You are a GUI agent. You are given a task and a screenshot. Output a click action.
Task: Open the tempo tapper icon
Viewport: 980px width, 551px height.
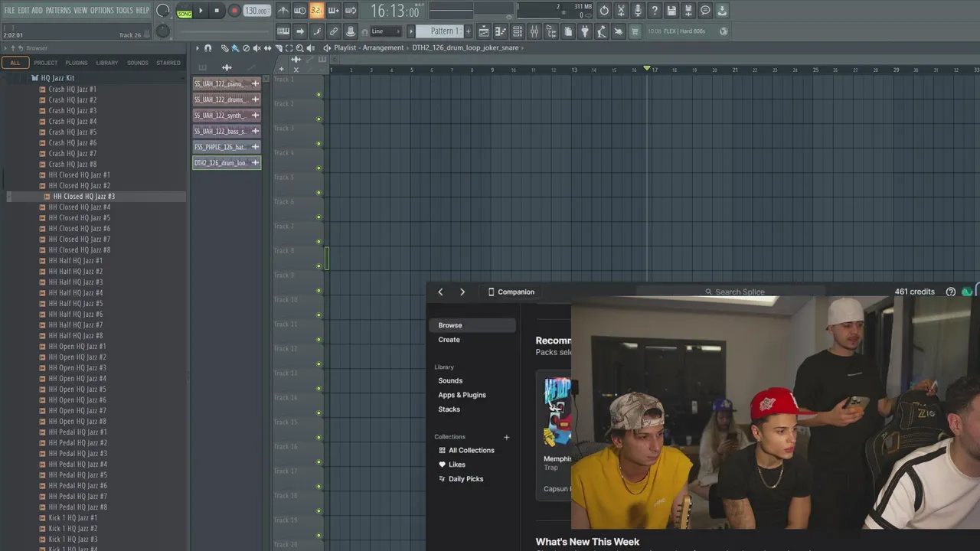[602, 31]
